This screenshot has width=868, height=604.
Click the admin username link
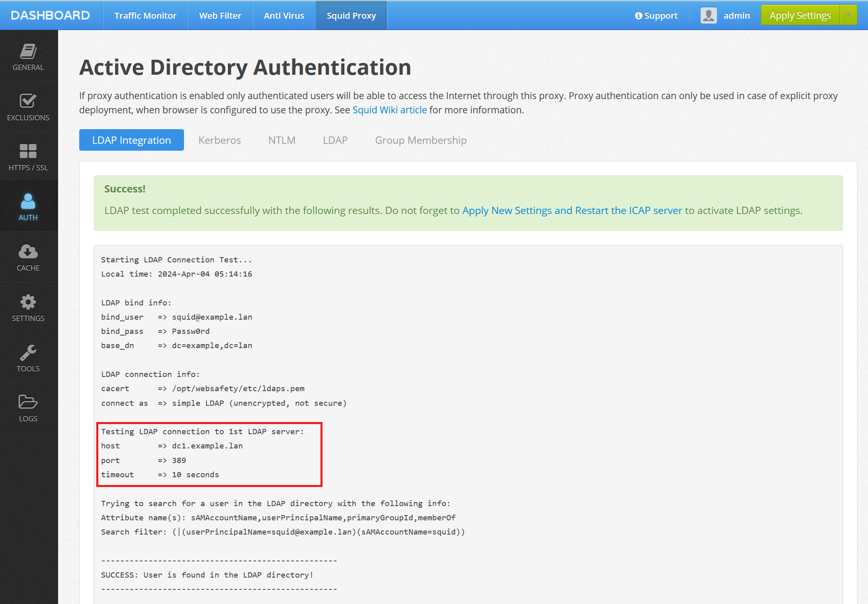[737, 15]
